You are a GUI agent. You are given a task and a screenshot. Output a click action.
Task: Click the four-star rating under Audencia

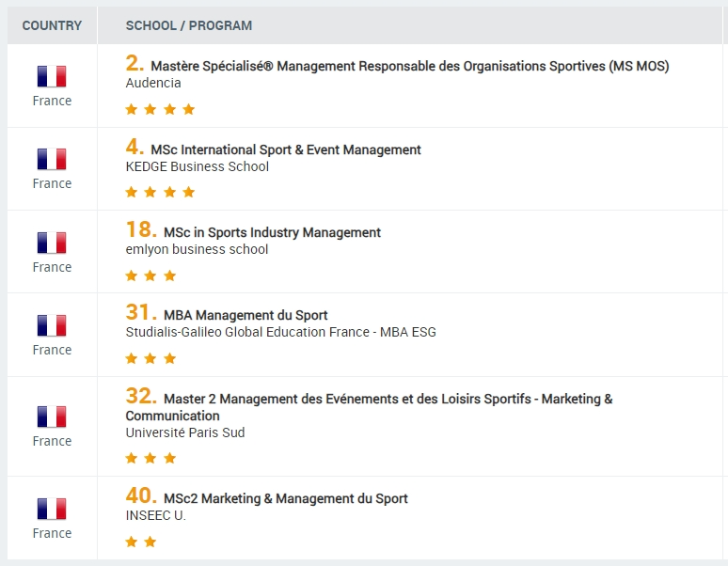pos(160,109)
